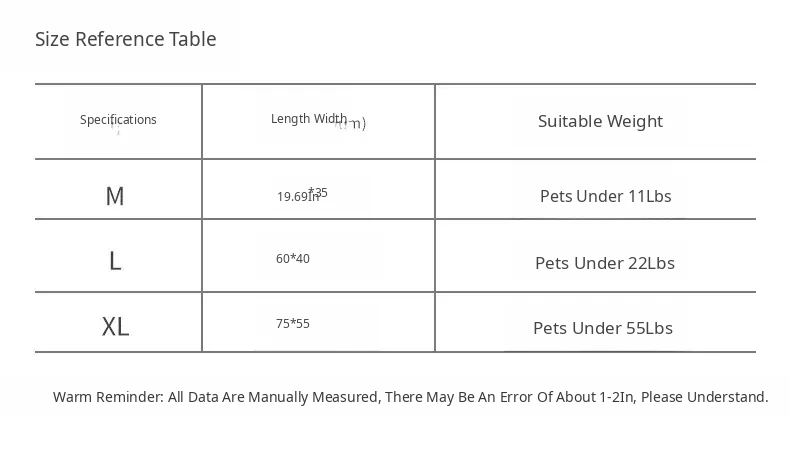Select Pets Under 55Lbs cell
Image resolution: width=790 pixels, height=450 pixels.
point(603,328)
